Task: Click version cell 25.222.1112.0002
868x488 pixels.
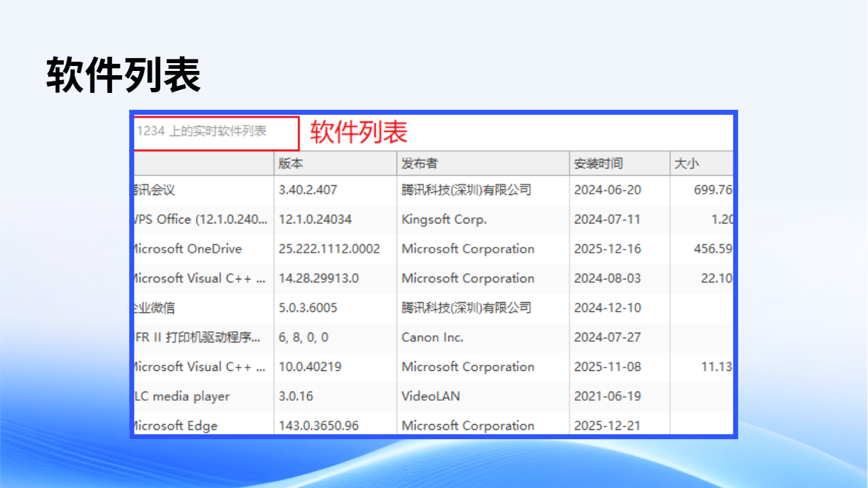Action: tap(329, 249)
